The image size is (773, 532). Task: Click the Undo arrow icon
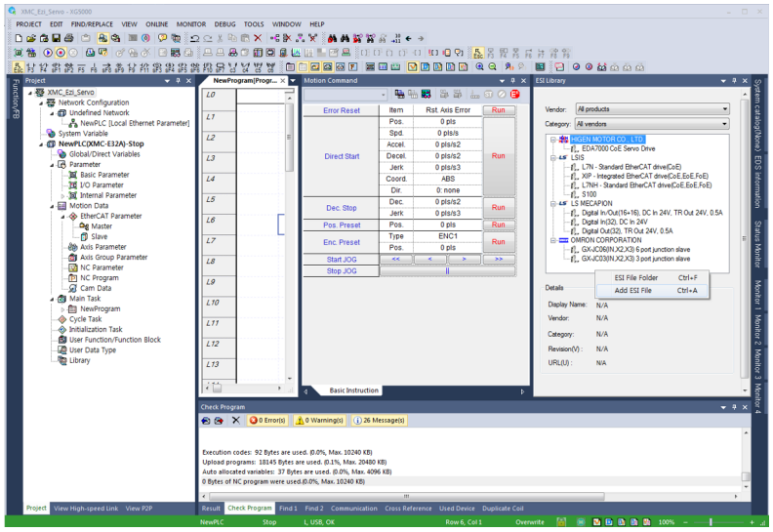tap(197, 36)
